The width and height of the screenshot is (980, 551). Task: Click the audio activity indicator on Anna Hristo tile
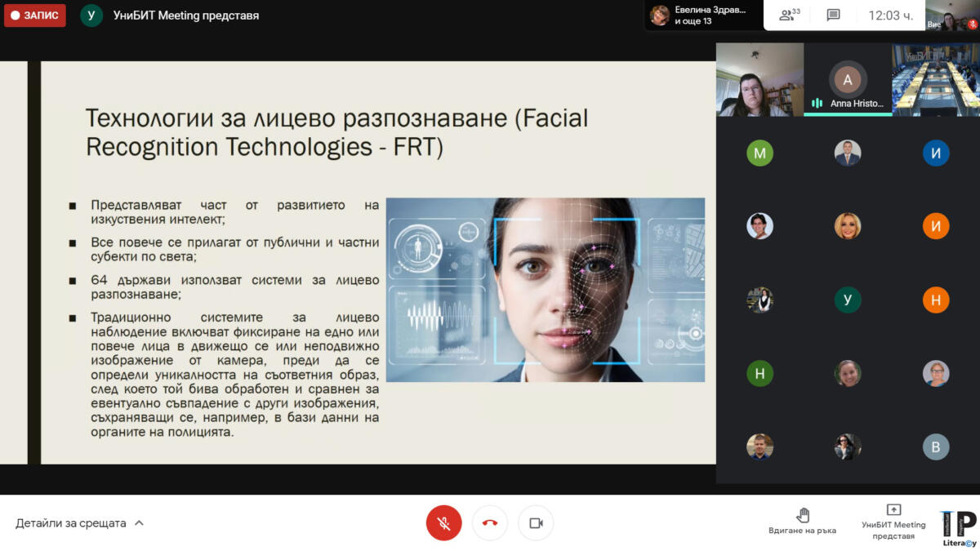coord(817,104)
